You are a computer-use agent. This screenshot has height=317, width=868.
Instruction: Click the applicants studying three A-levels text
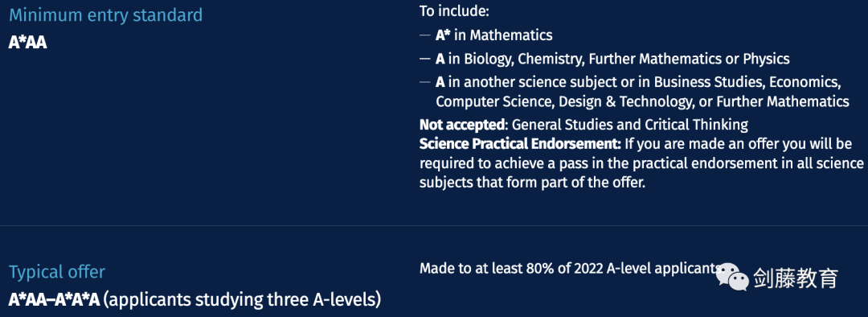coord(243,300)
